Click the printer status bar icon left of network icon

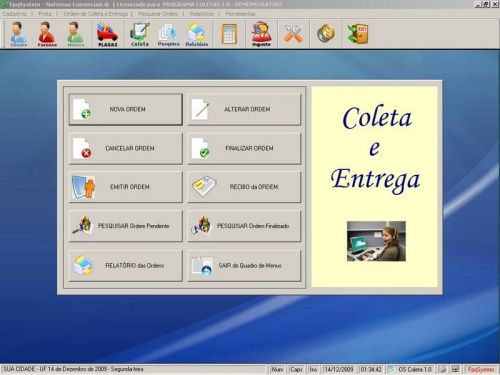point(442,369)
